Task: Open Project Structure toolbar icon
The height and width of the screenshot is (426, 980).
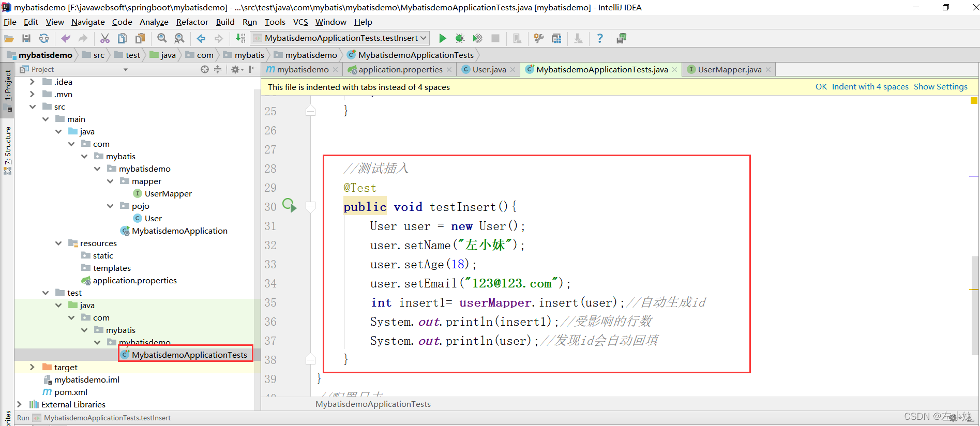Action: pos(556,38)
